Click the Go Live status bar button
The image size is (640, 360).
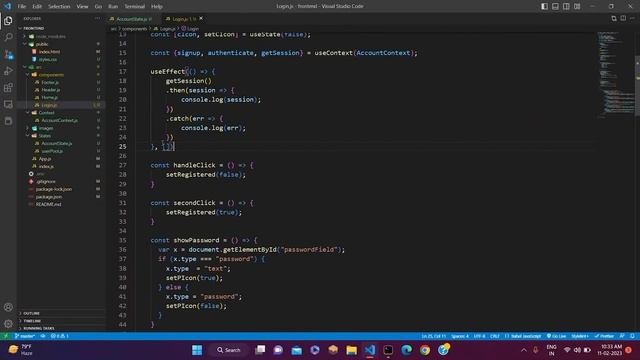(x=556, y=336)
